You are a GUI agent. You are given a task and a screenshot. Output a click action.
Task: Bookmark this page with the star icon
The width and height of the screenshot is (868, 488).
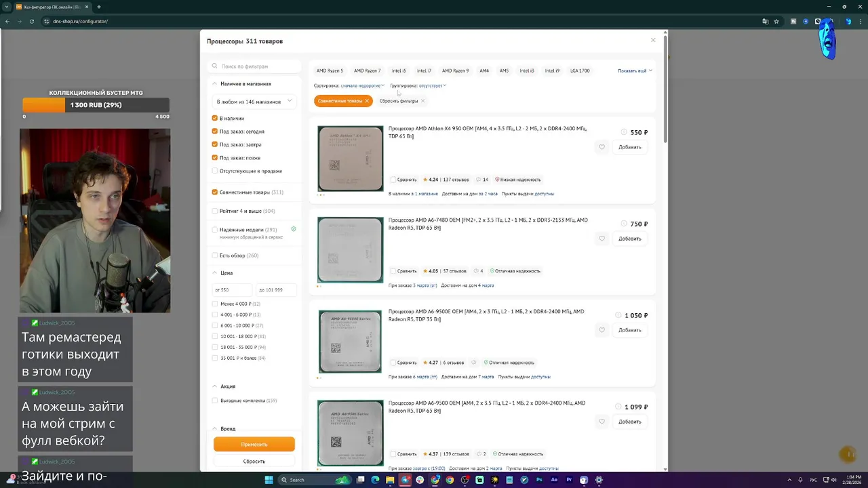pos(777,21)
